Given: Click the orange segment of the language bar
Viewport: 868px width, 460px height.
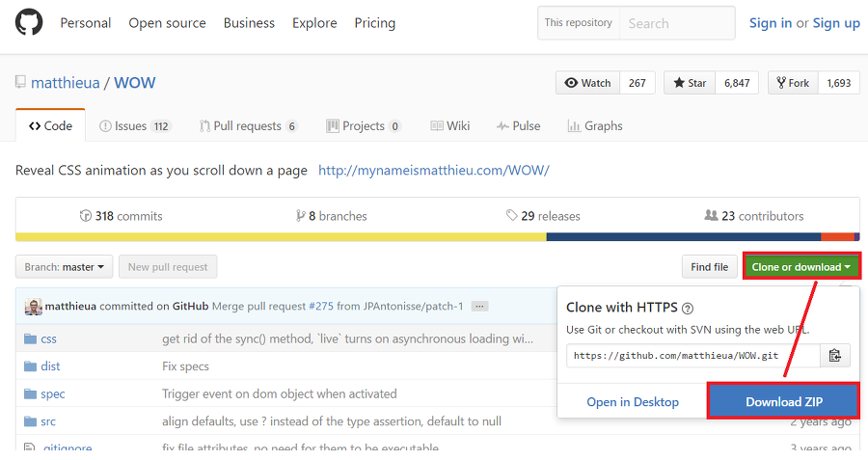Looking at the screenshot, I should 837,237.
